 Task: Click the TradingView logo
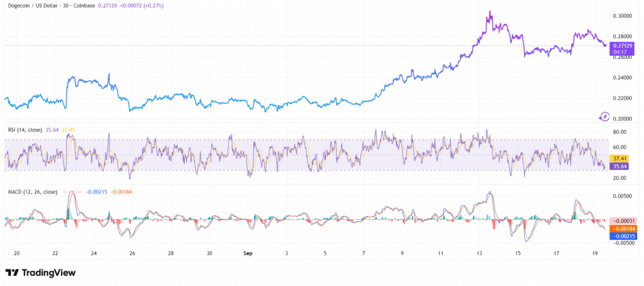pos(40,272)
